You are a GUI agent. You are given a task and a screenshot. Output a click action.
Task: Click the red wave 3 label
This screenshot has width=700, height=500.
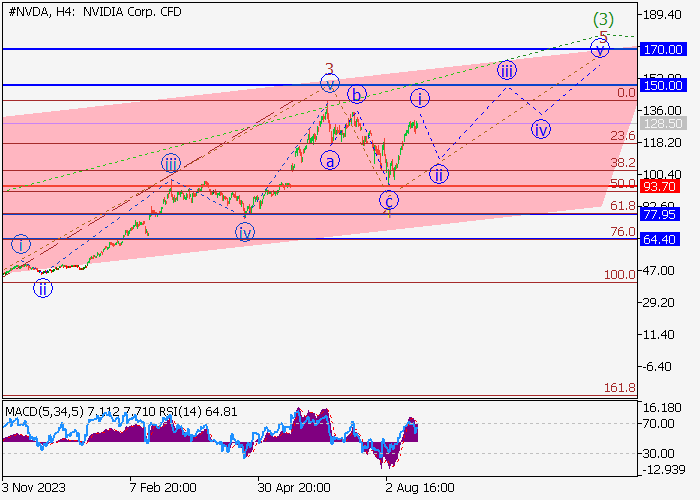pos(329,68)
